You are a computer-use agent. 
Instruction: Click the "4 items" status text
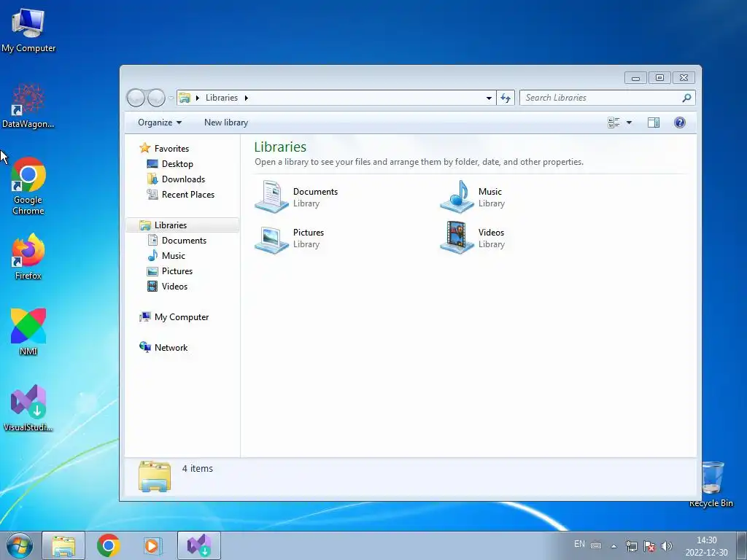(197, 469)
